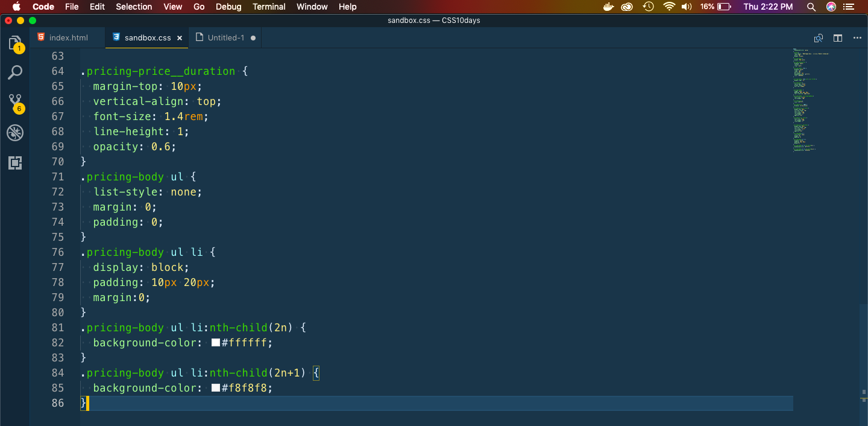Split the editor to the right
The width and height of the screenshot is (868, 426).
pyautogui.click(x=838, y=37)
